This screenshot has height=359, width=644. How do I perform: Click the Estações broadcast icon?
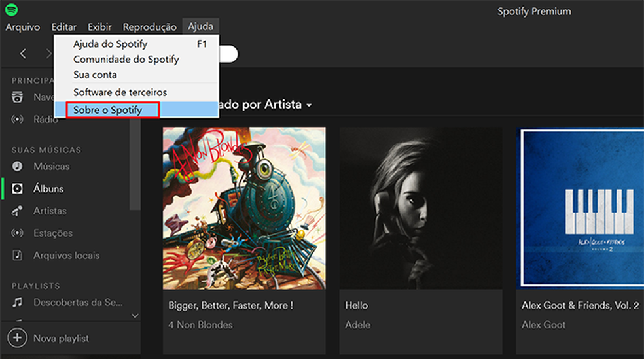pyautogui.click(x=17, y=233)
